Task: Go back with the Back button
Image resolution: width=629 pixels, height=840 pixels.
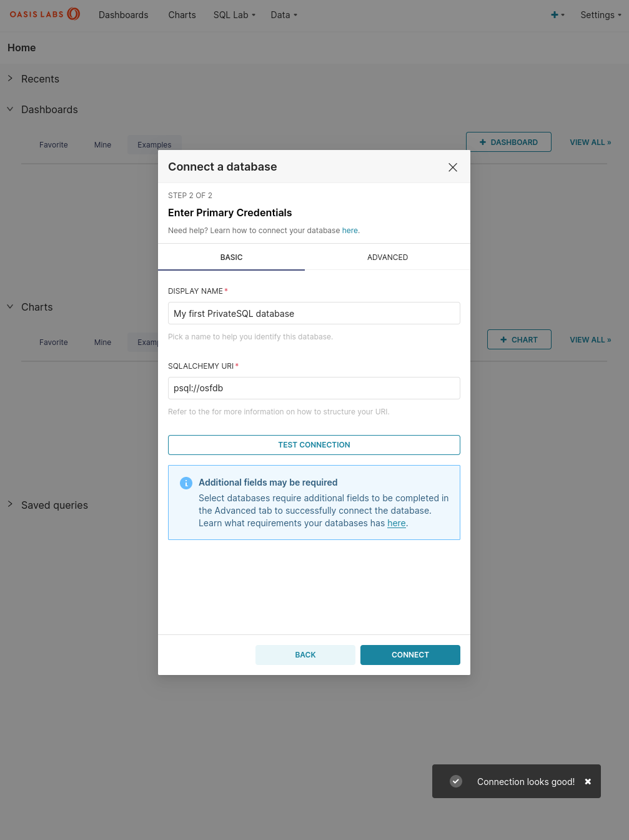Action: pos(305,655)
